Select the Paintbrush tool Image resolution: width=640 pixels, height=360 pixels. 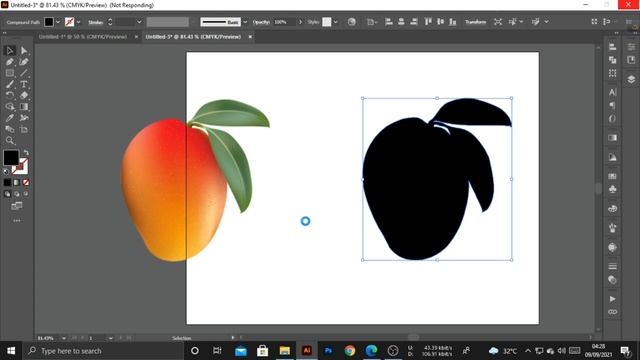(x=10, y=84)
